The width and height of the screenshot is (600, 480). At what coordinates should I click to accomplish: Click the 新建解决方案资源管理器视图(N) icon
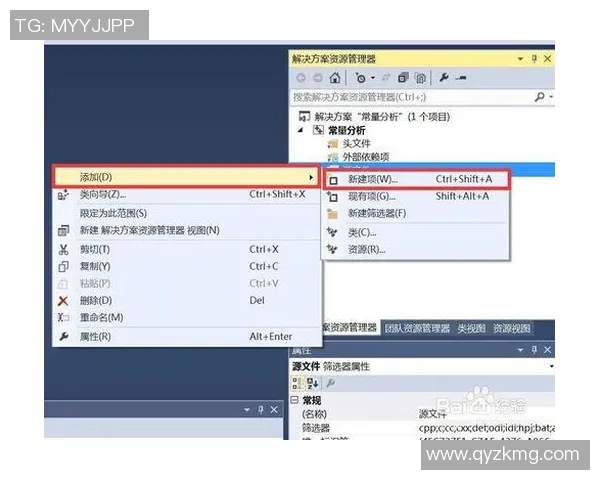(x=63, y=230)
